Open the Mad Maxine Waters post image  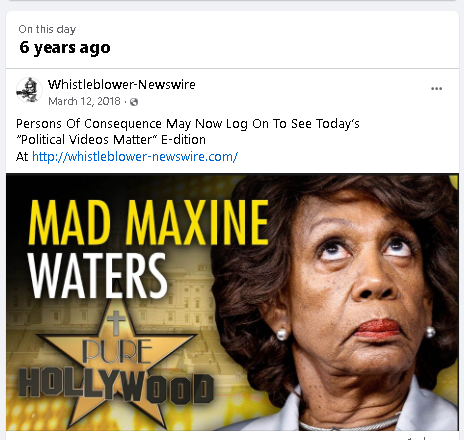point(232,302)
